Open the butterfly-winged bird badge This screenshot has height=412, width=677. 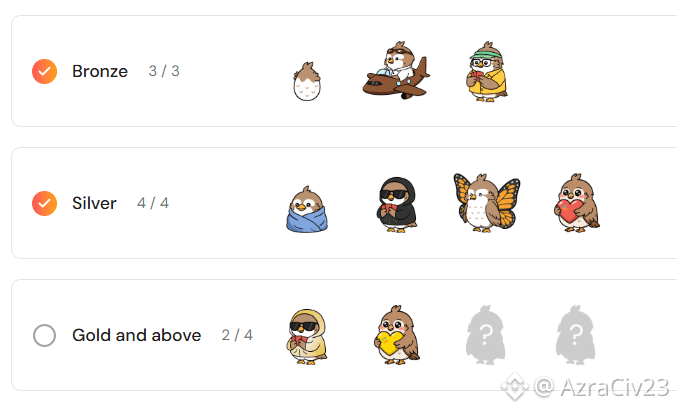[x=487, y=203]
